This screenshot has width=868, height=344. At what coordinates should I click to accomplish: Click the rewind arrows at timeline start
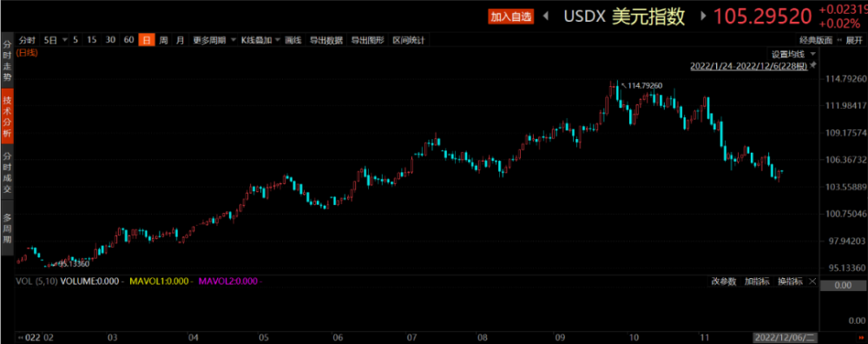click(x=21, y=337)
